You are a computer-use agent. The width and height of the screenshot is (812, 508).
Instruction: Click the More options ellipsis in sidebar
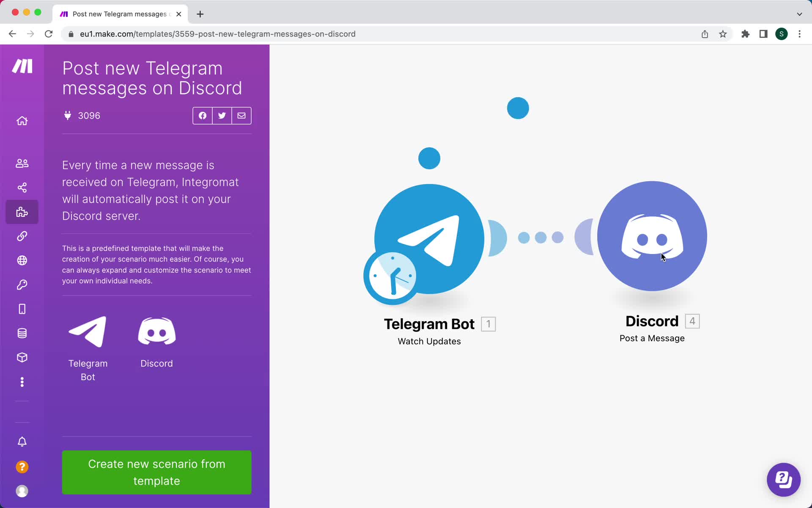point(22,382)
